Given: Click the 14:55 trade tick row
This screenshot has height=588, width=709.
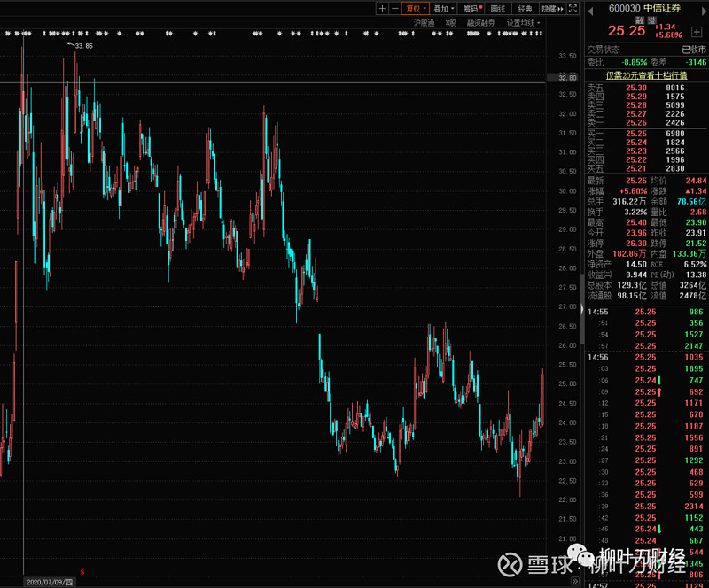Looking at the screenshot, I should (646, 312).
